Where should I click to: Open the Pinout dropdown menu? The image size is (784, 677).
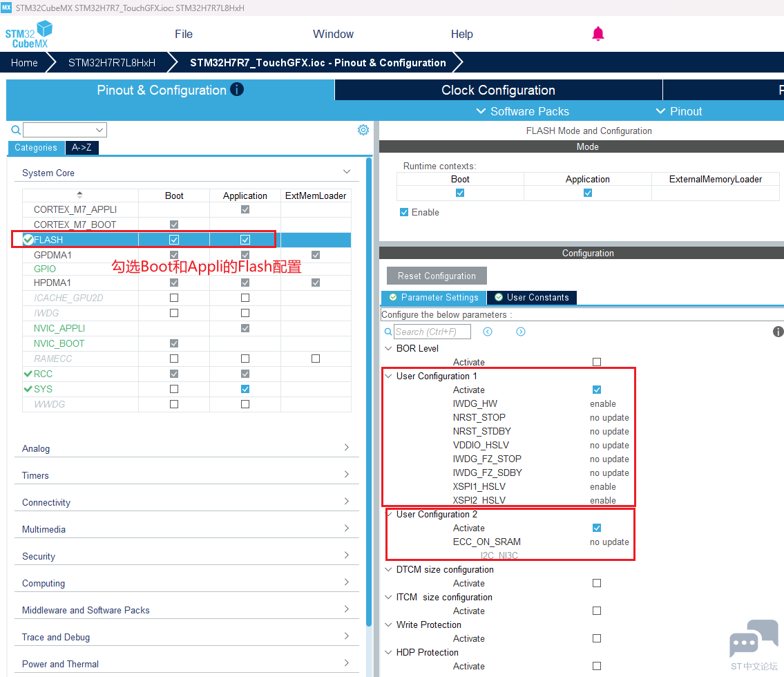[679, 111]
